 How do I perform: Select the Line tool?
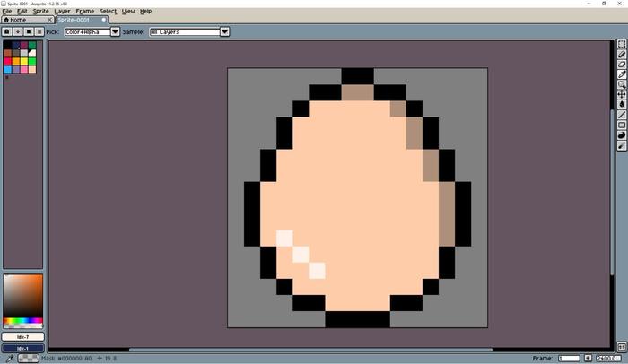(622, 115)
